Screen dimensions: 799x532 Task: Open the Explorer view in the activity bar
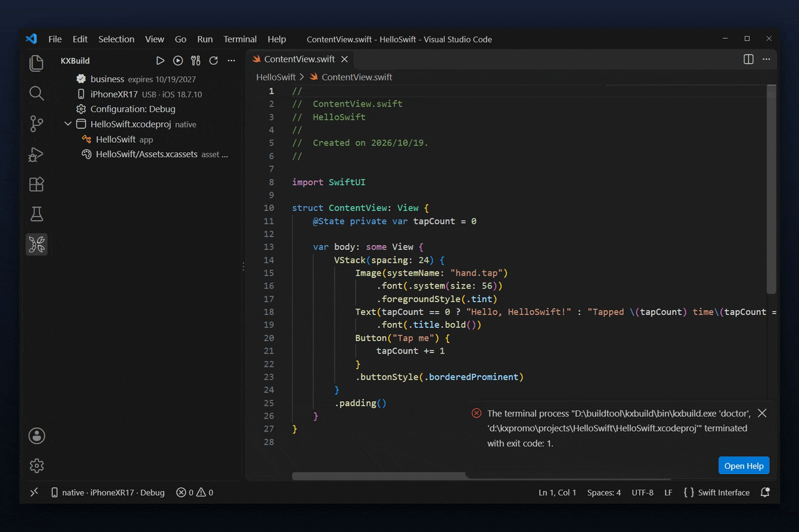[x=37, y=63]
